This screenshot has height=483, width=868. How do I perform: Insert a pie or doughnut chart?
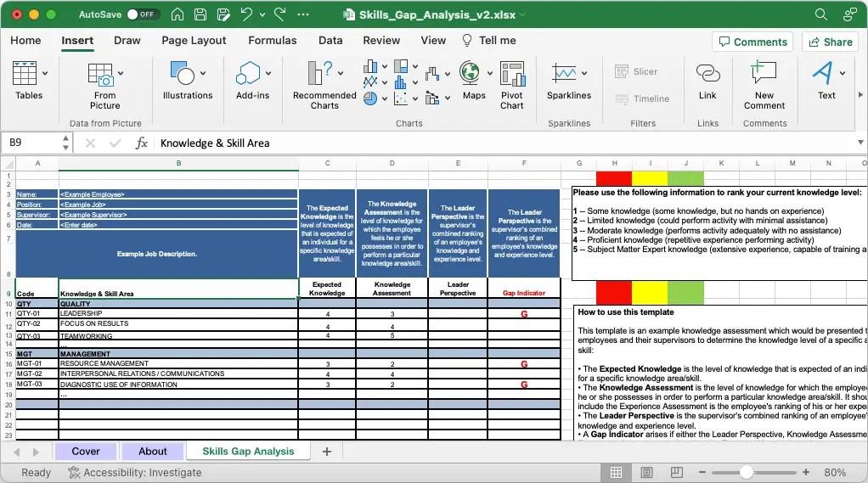[x=370, y=98]
